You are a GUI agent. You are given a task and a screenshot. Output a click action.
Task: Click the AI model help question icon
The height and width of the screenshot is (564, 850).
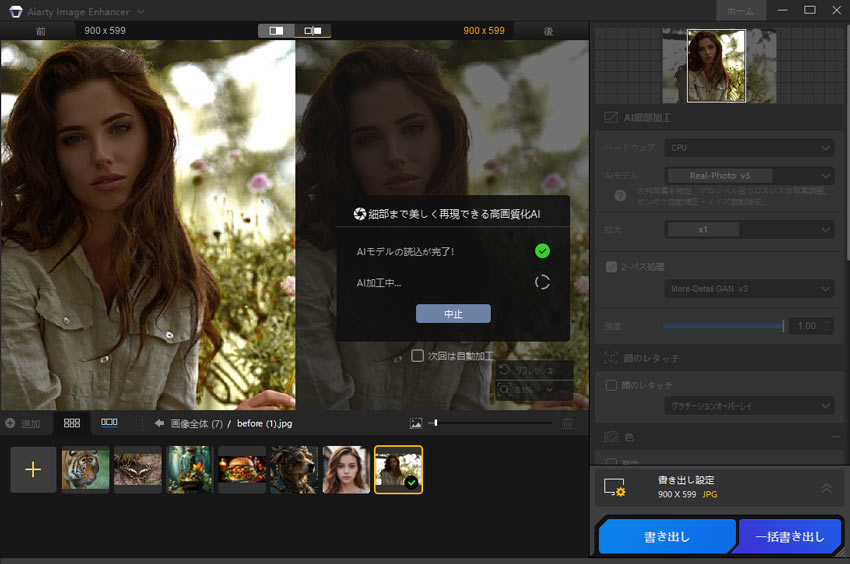pos(620,195)
